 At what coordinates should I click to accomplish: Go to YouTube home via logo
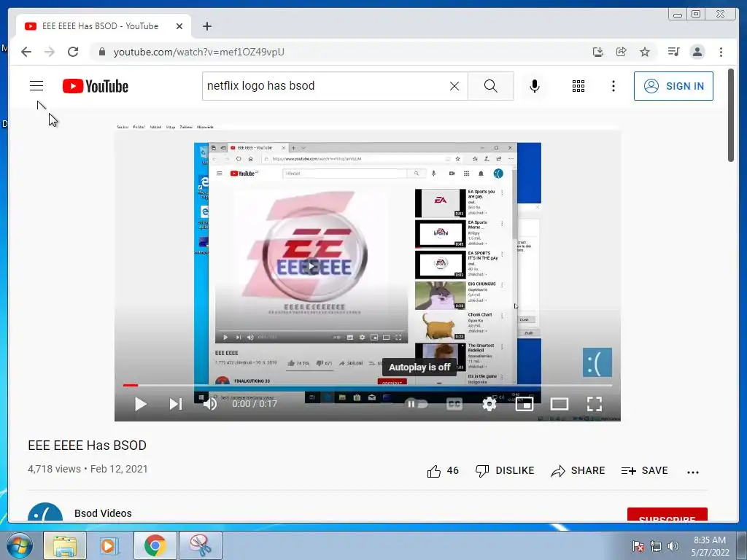(x=96, y=86)
